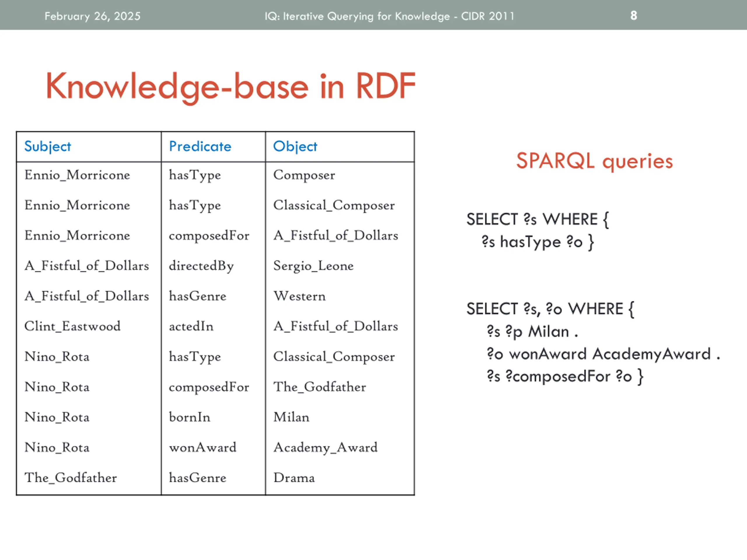Image resolution: width=747 pixels, height=560 pixels.
Task: Select the 'Milan' cell in the Object column
Action: click(x=291, y=417)
